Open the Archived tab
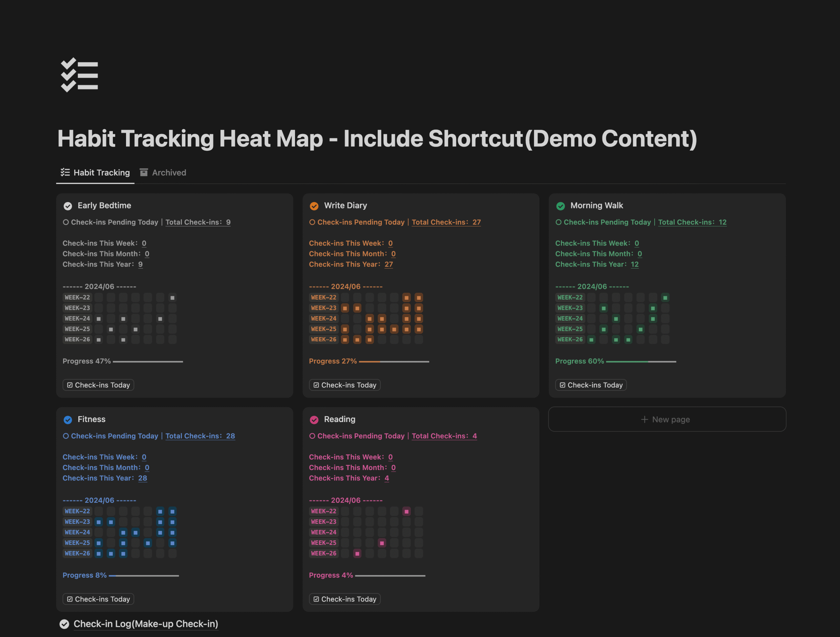Screen dimensions: 840x637 pyautogui.click(x=163, y=172)
